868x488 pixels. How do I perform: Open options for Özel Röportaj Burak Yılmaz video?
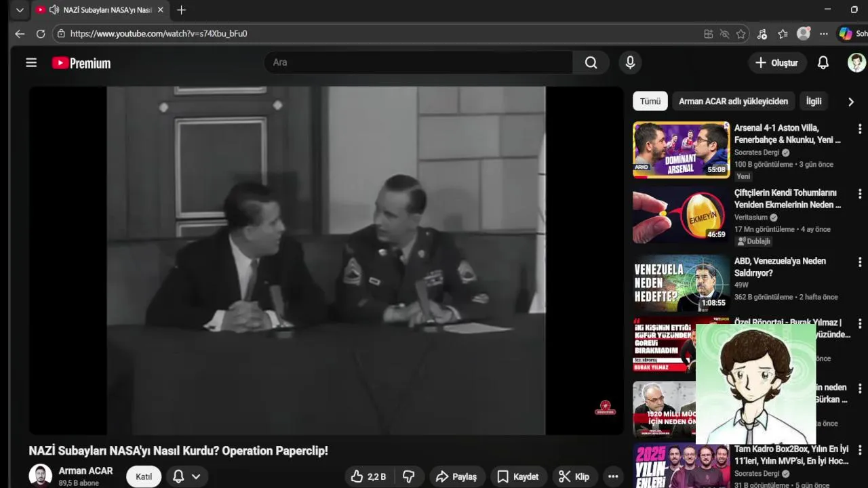tap(860, 325)
